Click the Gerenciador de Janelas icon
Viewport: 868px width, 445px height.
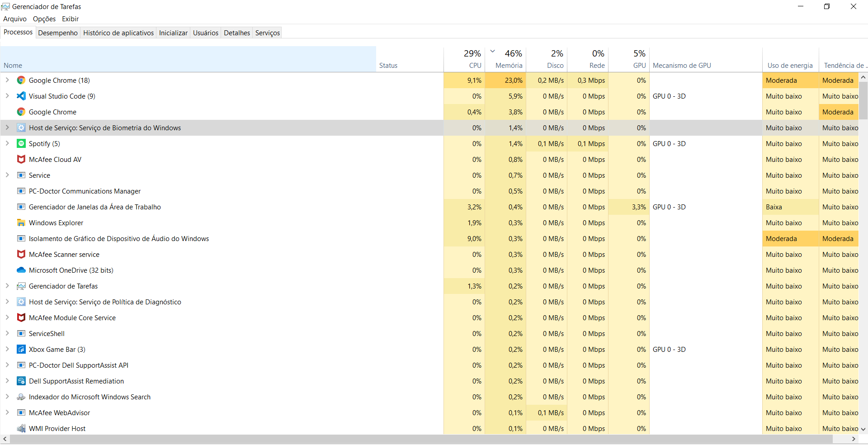coord(21,207)
